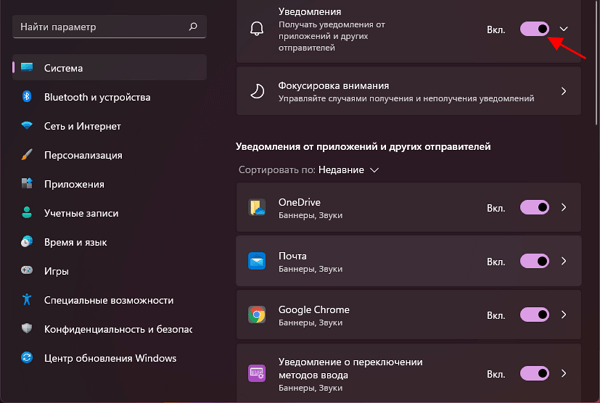Click the Приложения apps icon
The width and height of the screenshot is (600, 403).
pos(27,183)
